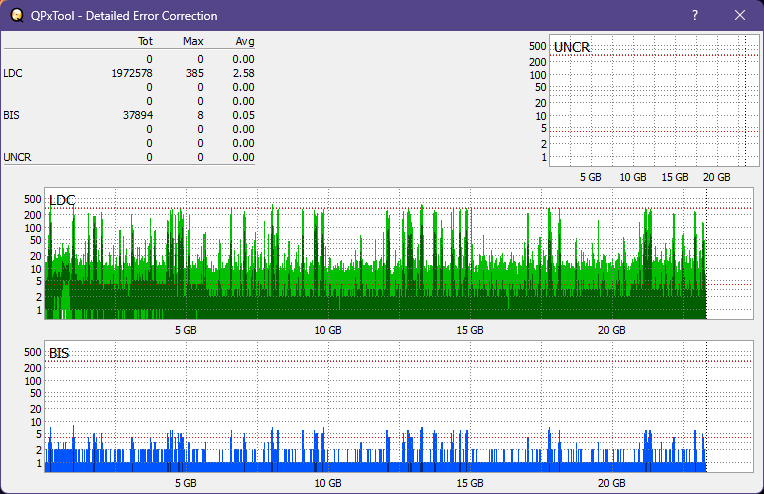Click the Max column header

point(193,41)
